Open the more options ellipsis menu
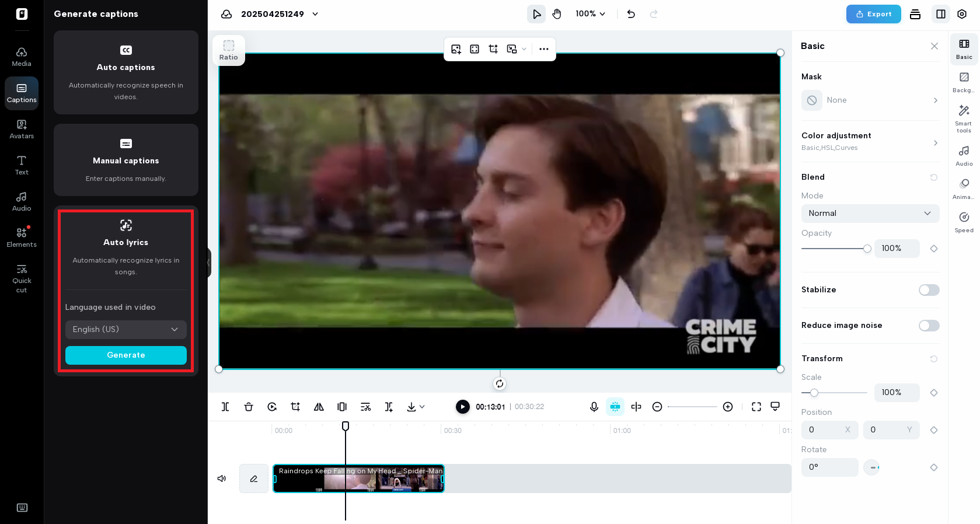Image resolution: width=980 pixels, height=524 pixels. (544, 49)
